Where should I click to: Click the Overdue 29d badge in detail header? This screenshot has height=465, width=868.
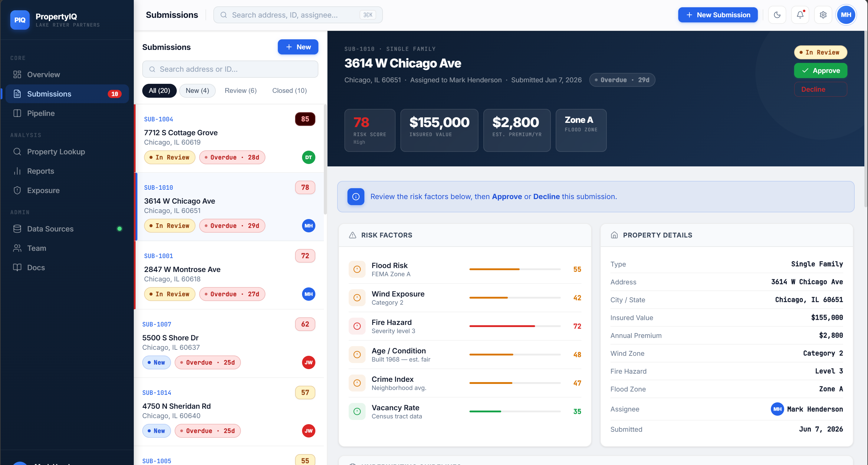tap(622, 80)
